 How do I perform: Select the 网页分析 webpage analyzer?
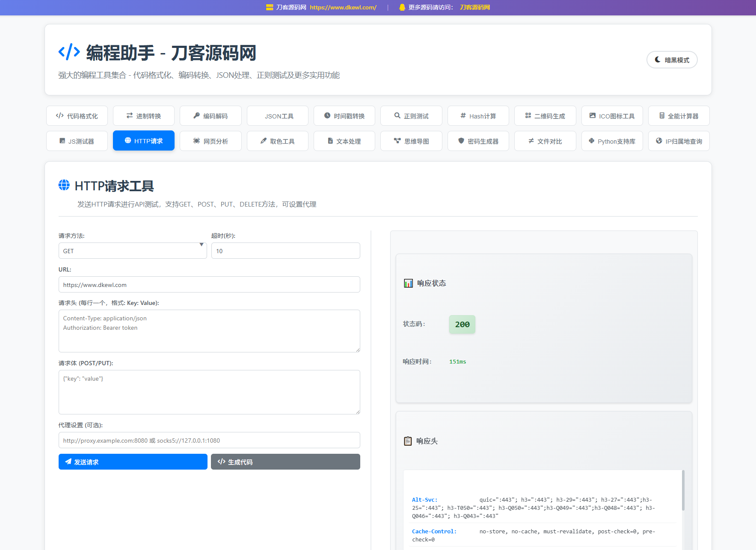[210, 141]
